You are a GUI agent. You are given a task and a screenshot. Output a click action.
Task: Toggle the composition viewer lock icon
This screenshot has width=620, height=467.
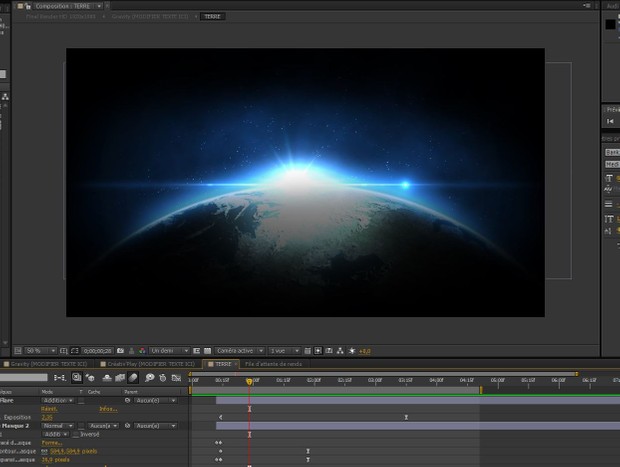[28, 6]
